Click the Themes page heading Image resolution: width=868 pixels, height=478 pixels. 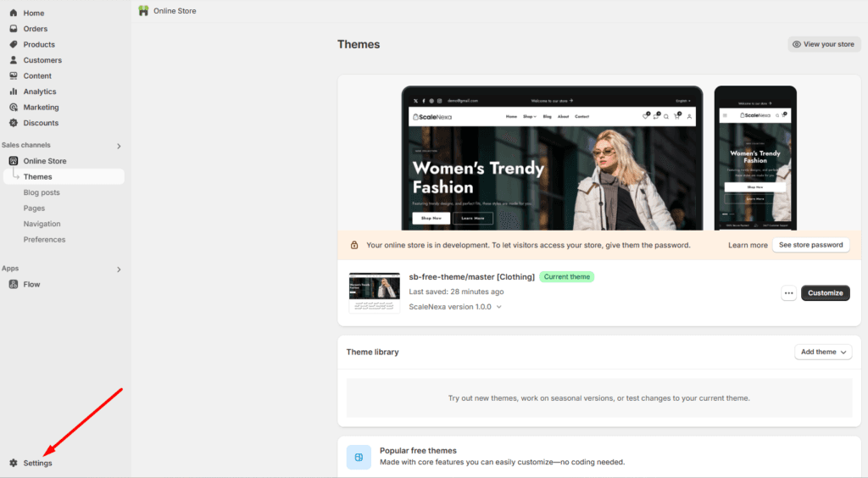pos(359,44)
